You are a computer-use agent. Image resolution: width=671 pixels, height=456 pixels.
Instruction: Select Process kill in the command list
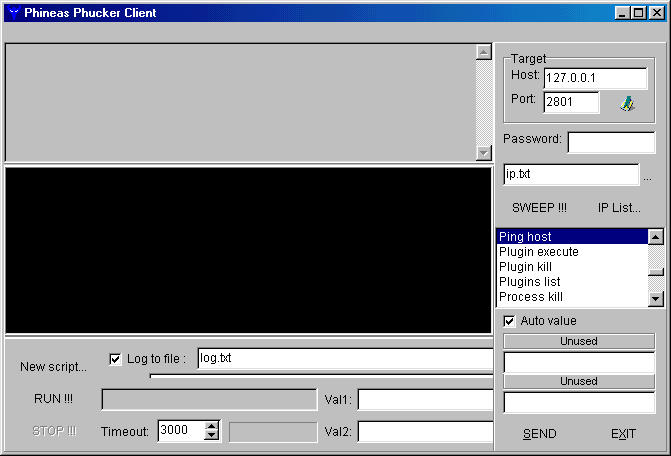click(530, 297)
